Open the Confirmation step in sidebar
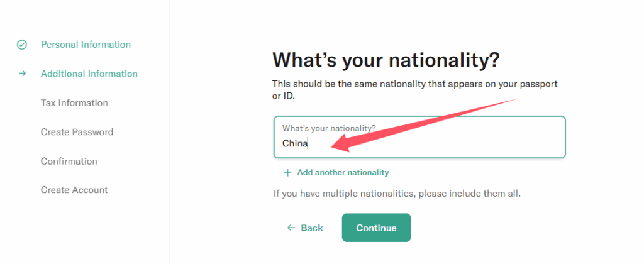 (69, 161)
